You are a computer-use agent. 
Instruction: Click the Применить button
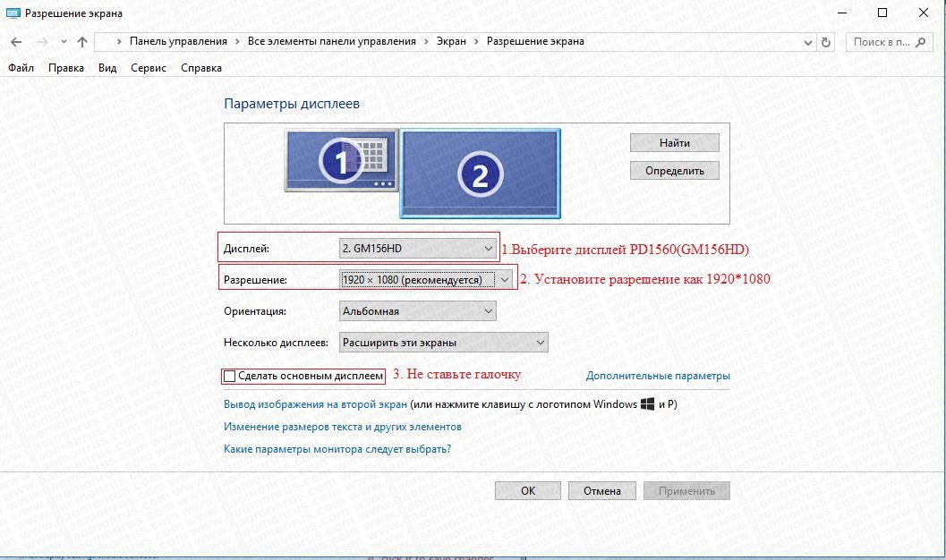[686, 491]
